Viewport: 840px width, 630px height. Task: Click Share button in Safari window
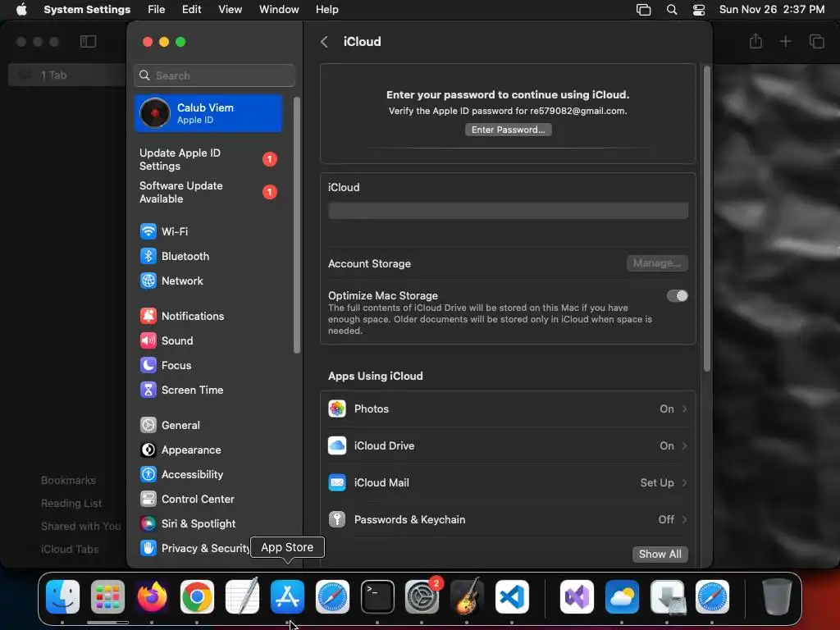(x=756, y=41)
